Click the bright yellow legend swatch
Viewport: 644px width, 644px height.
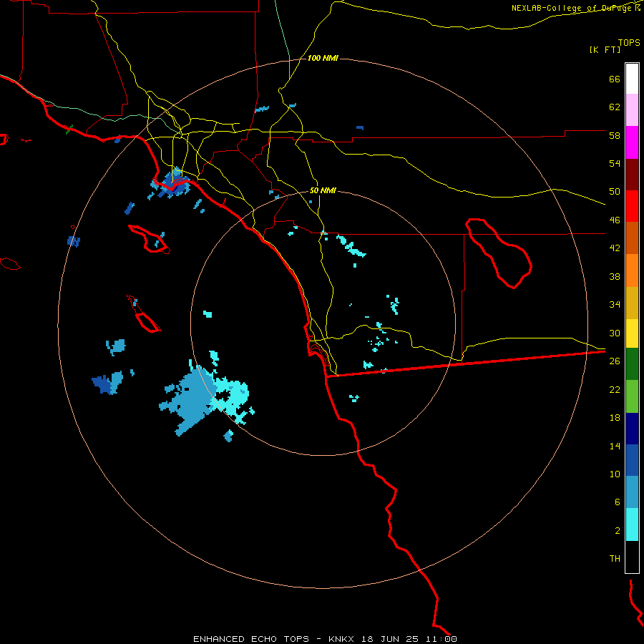(x=632, y=333)
